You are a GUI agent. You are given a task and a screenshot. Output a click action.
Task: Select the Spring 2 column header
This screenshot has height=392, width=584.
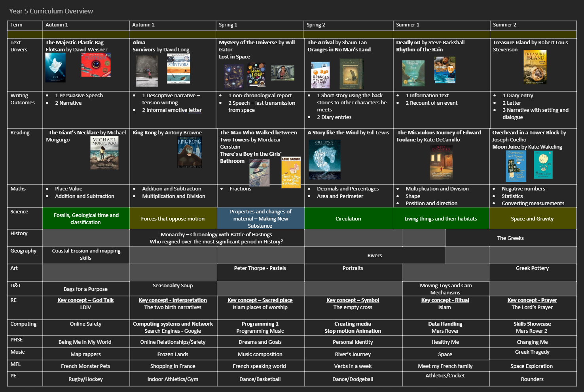tap(316, 25)
